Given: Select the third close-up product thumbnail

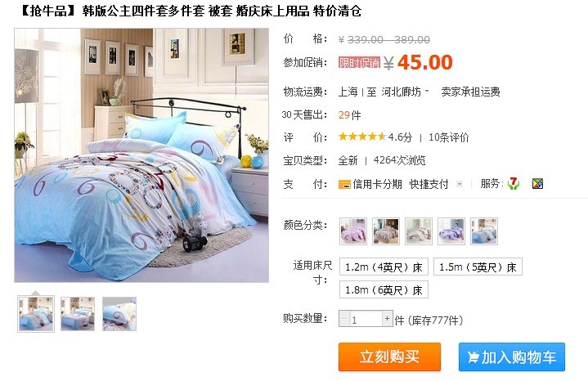Looking at the screenshot, I should 119,314.
